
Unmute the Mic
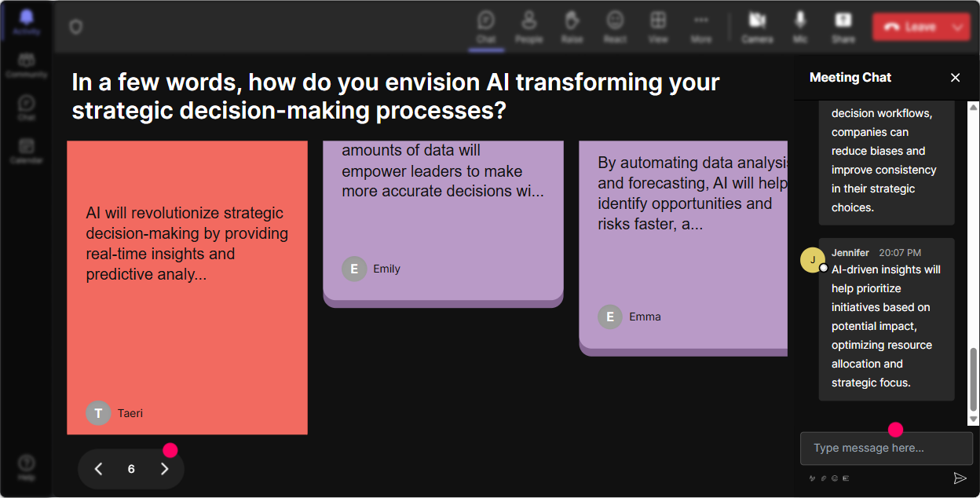(800, 27)
